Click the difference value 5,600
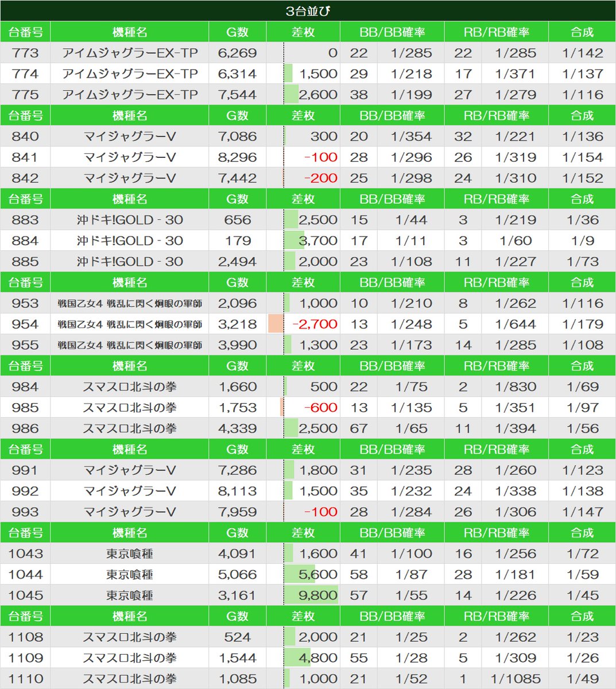Image resolution: width=616 pixels, height=689 pixels. [x=318, y=575]
